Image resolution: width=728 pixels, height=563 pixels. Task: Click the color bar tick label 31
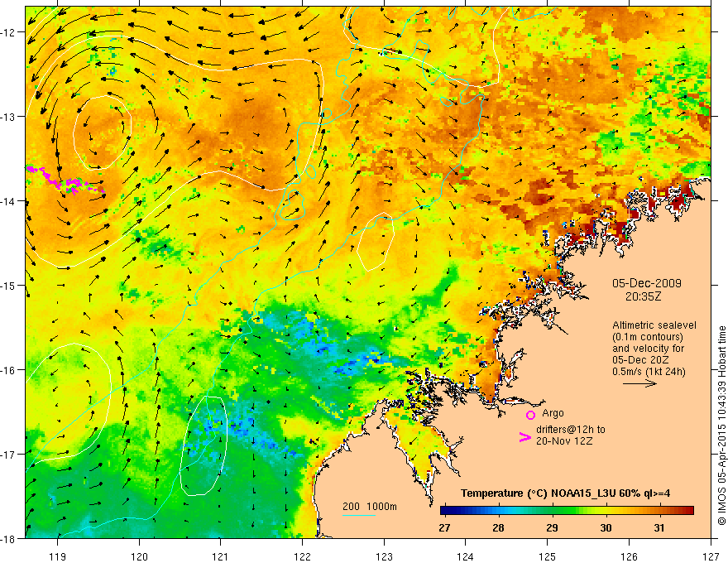click(659, 527)
